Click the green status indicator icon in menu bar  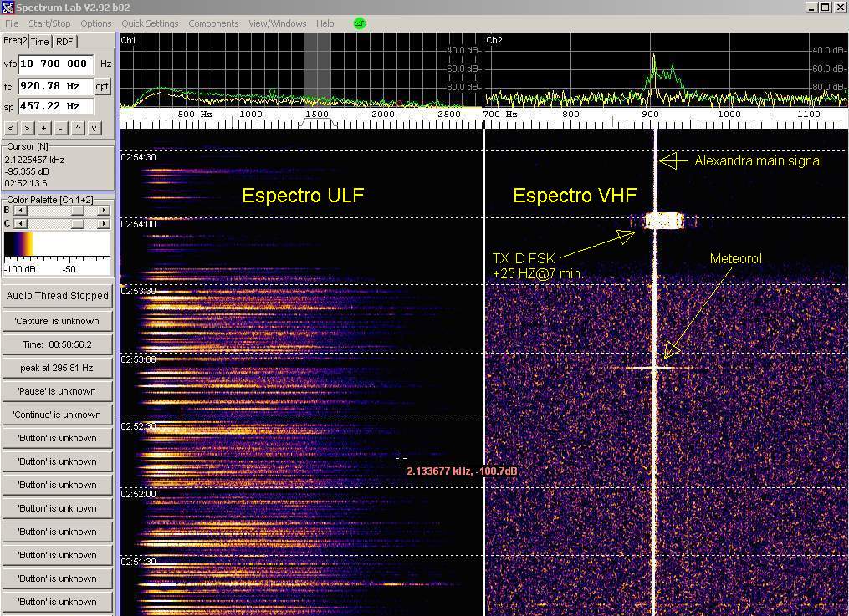tap(360, 23)
